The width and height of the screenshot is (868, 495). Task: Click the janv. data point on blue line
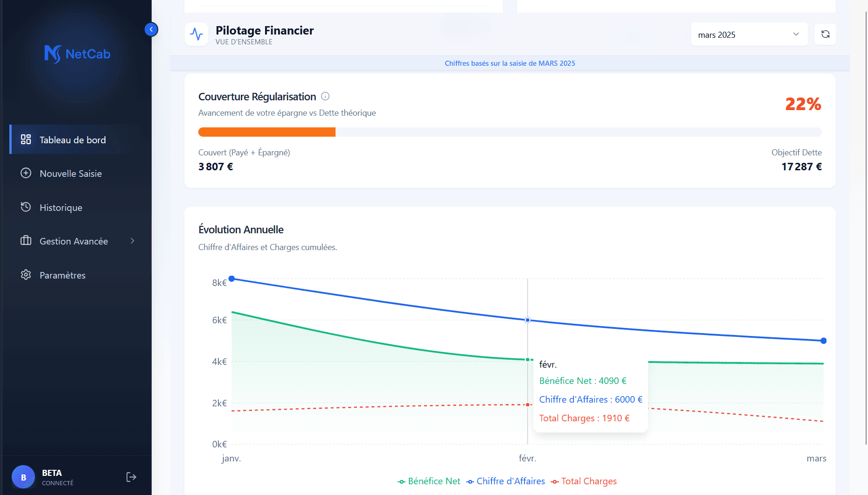(x=231, y=279)
